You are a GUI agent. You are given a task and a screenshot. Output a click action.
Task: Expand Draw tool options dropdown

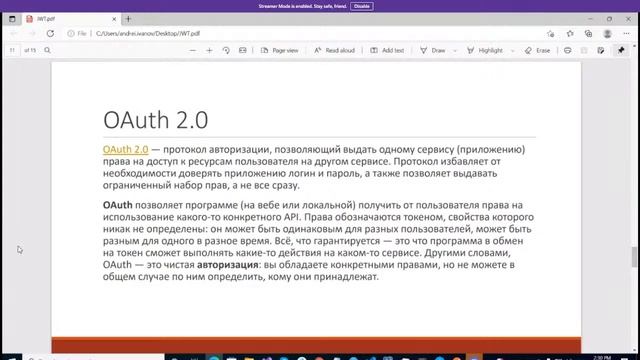(455, 51)
